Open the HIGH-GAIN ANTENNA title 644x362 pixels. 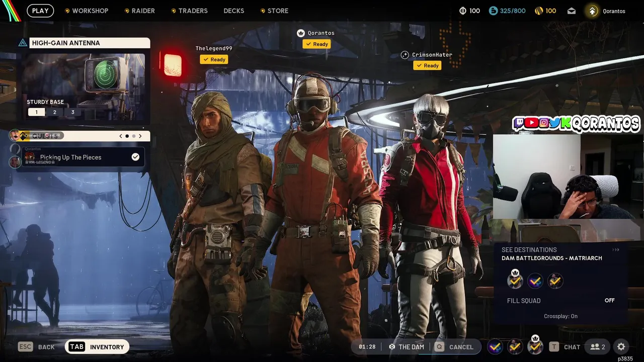point(66,43)
